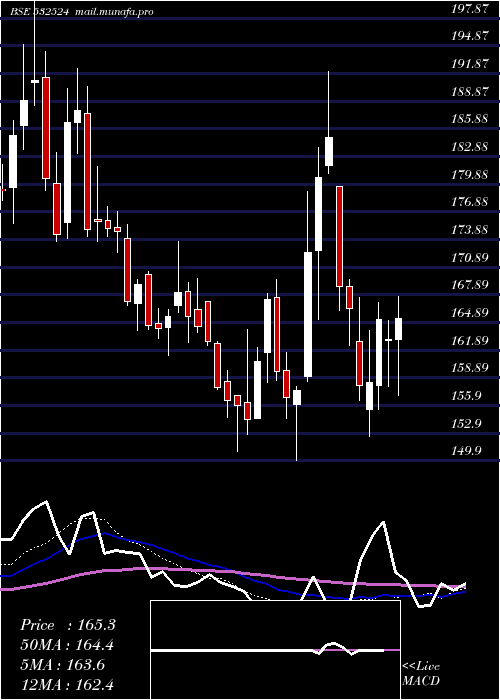The width and height of the screenshot is (500, 700).
Task: Click the 188.87 price axis label
Action: pos(469,92)
